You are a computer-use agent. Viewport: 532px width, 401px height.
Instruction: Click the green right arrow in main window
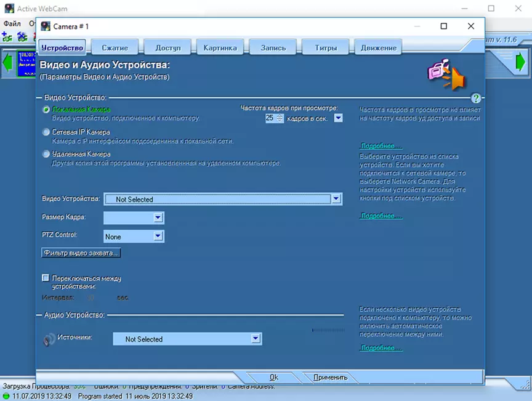click(520, 62)
